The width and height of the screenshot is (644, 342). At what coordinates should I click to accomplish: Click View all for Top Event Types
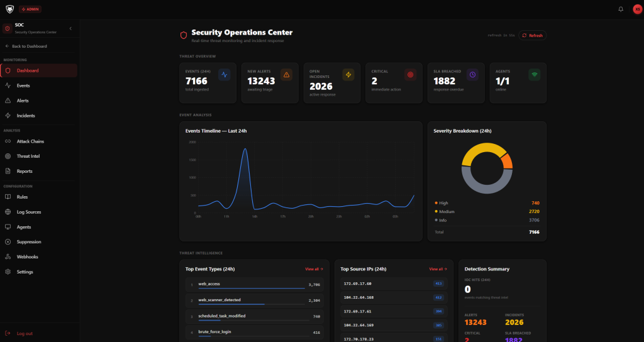click(314, 269)
